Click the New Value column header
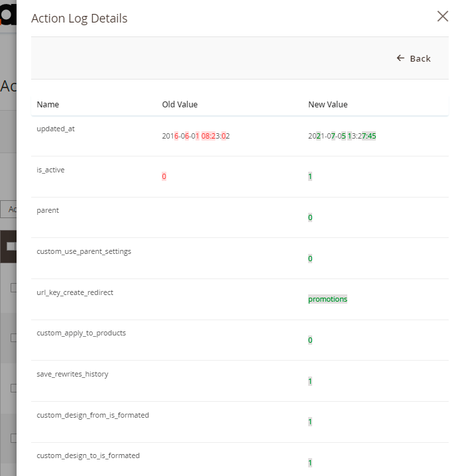454x476 pixels. 327,104
